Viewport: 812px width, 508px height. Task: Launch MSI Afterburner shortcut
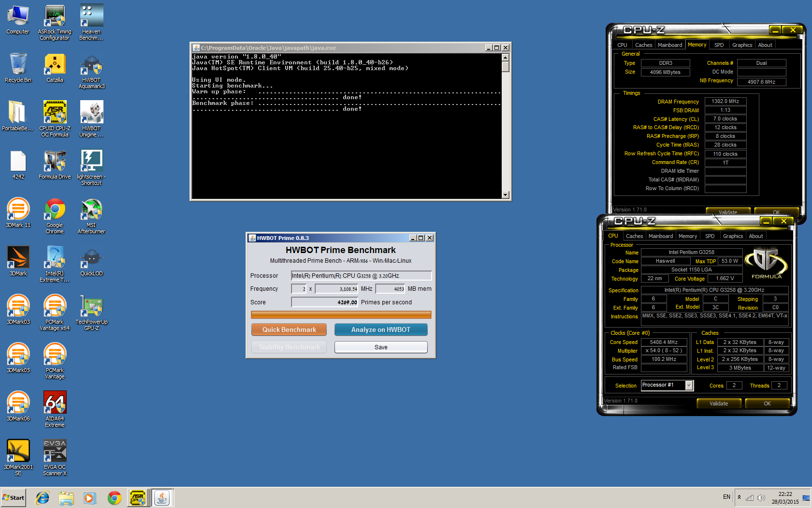click(x=91, y=216)
